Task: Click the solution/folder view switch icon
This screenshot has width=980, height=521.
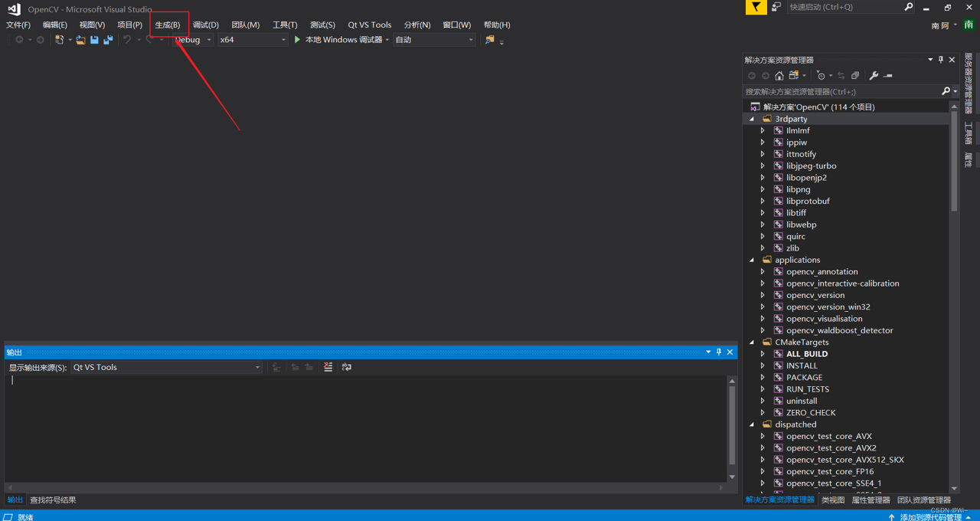Action: (x=794, y=76)
